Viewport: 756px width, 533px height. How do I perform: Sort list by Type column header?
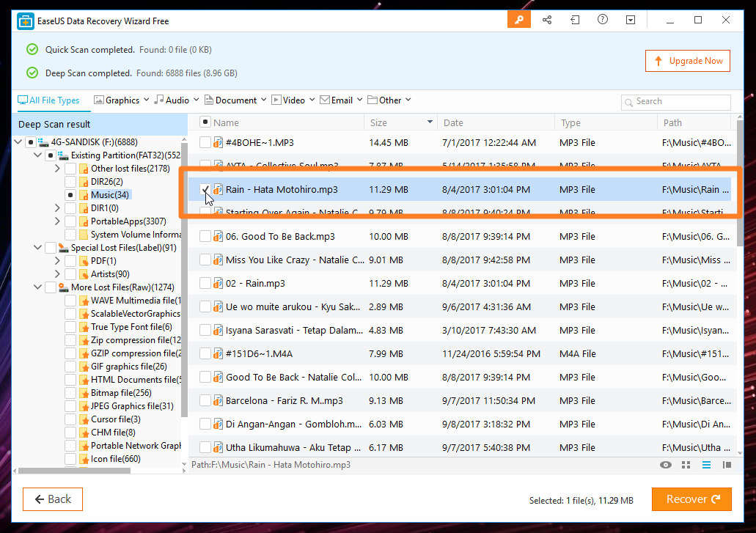(x=606, y=122)
